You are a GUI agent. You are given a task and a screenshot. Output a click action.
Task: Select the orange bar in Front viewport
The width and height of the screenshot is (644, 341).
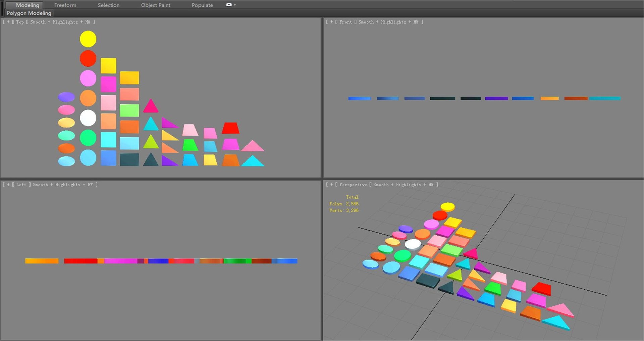point(550,98)
